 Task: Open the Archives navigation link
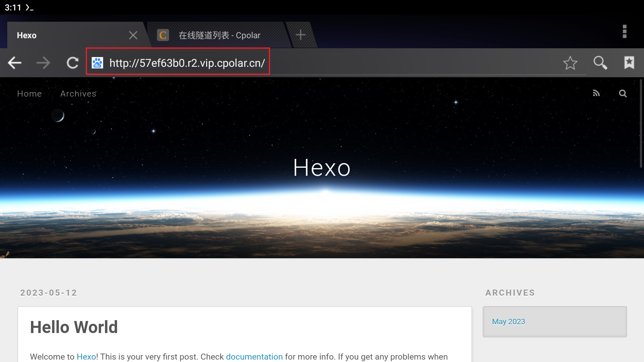[x=78, y=94]
